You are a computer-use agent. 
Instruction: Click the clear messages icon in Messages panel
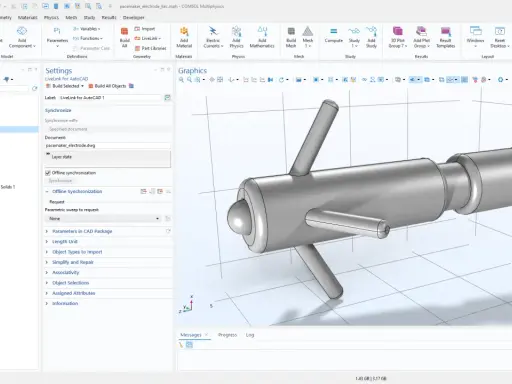181,345
